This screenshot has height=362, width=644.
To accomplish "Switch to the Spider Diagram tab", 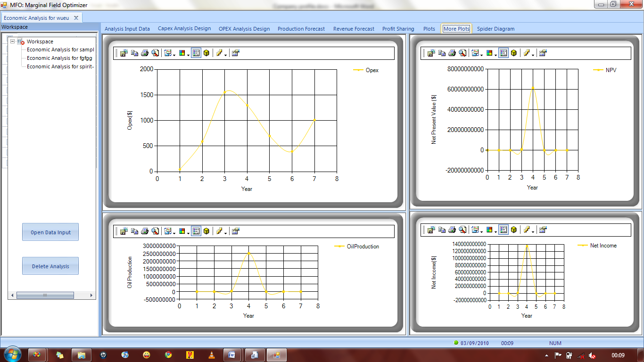I will (495, 29).
